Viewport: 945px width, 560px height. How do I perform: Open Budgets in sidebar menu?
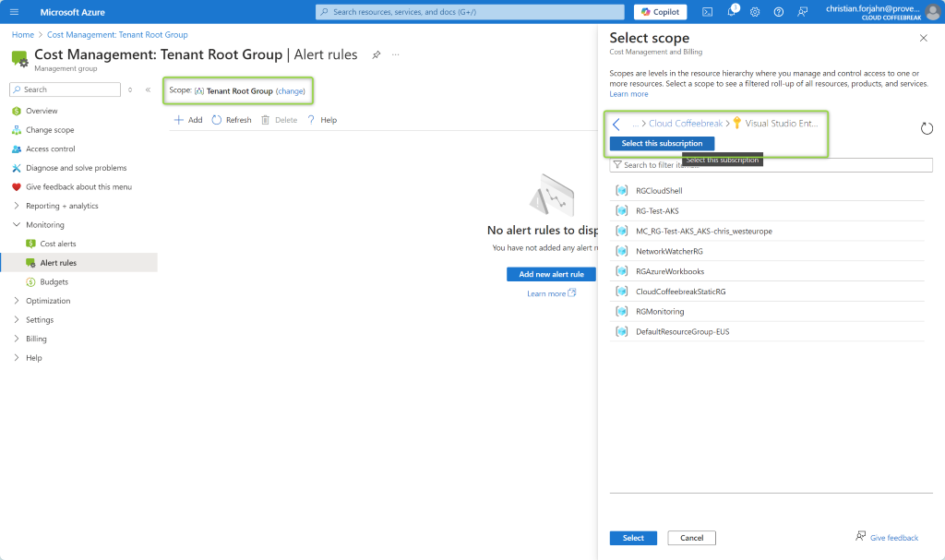pos(54,281)
